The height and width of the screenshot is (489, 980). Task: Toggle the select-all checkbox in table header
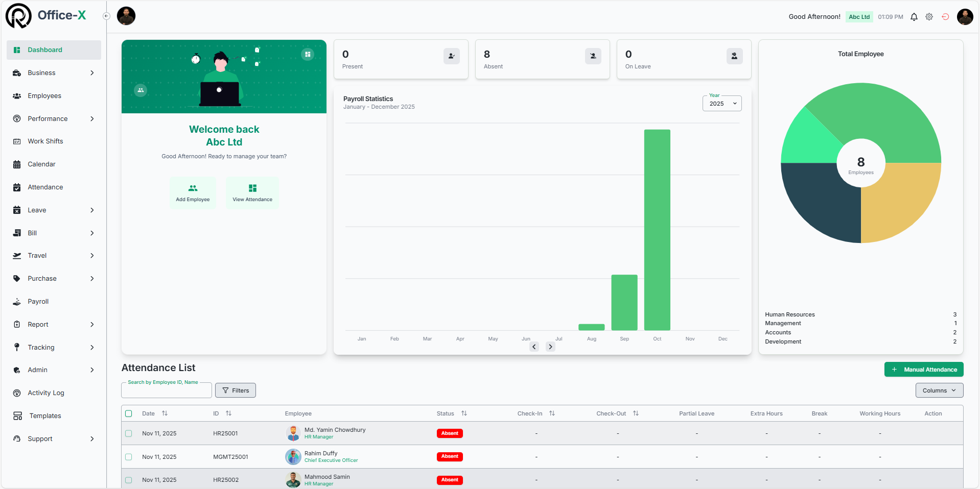129,413
